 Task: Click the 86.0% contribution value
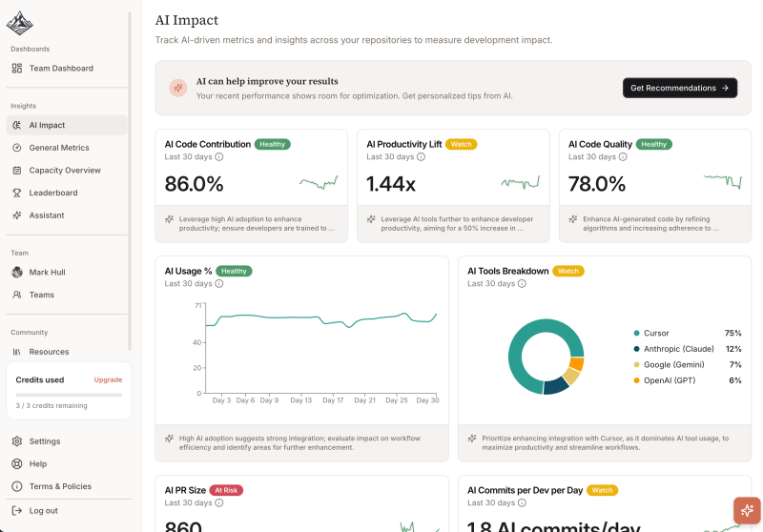(195, 184)
